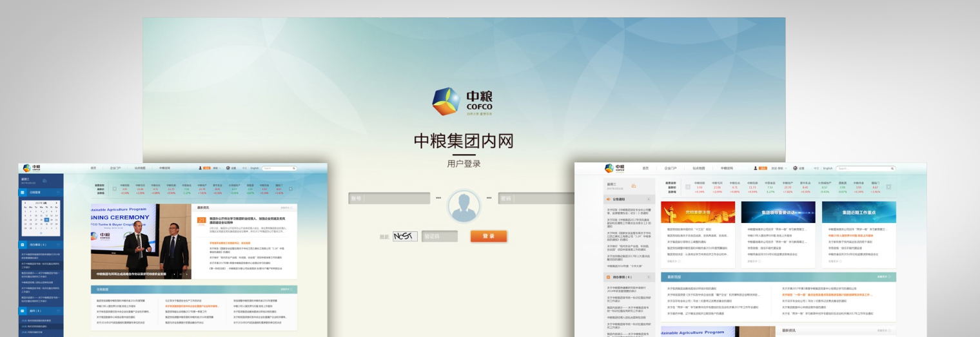980x337 pixels.
Task: Open 首页 tab in left dashboard window
Action: 93,168
